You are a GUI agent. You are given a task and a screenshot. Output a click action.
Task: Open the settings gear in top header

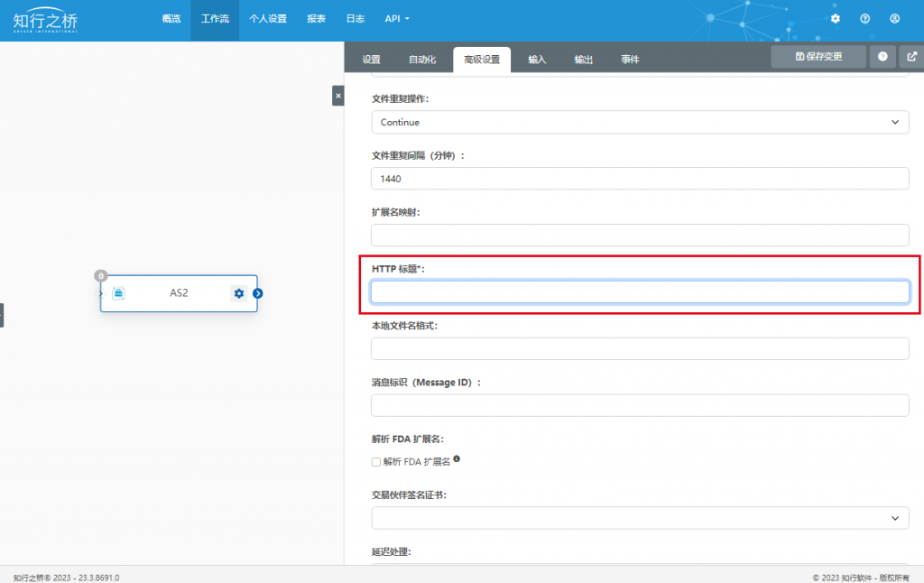click(x=835, y=19)
